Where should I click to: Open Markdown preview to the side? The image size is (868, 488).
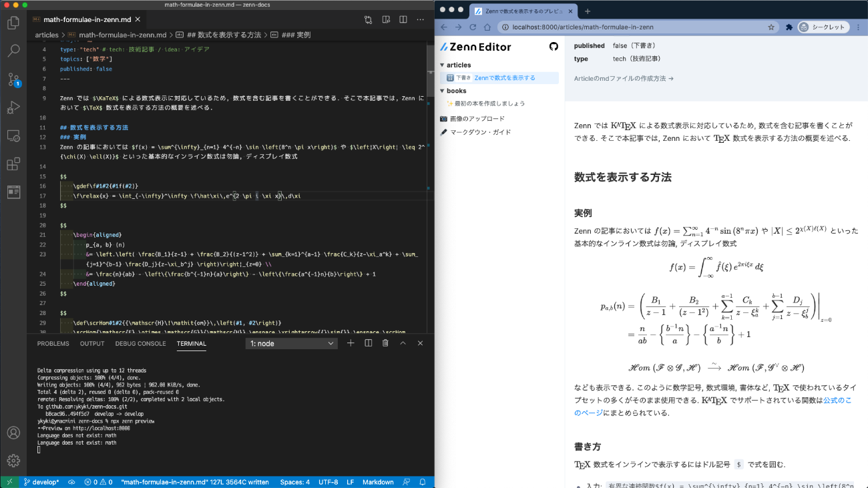(385, 20)
